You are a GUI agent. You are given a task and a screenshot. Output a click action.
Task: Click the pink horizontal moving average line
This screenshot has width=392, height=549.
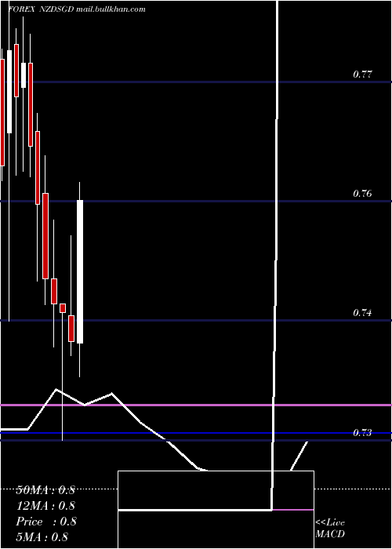pyautogui.click(x=196, y=405)
